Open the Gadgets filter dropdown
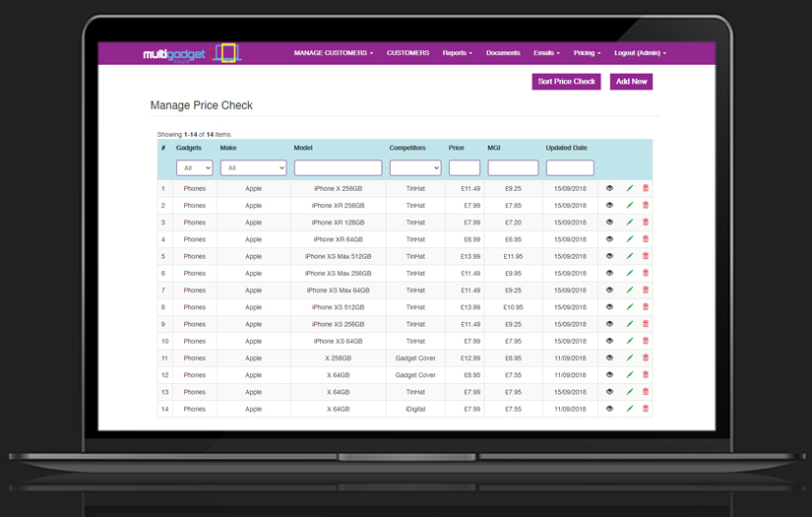812x517 pixels. tap(195, 167)
